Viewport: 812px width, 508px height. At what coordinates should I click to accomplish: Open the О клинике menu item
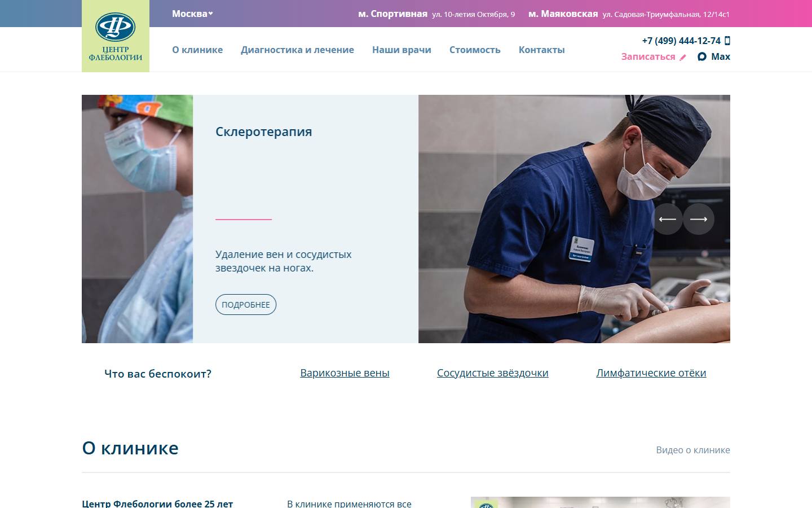197,50
